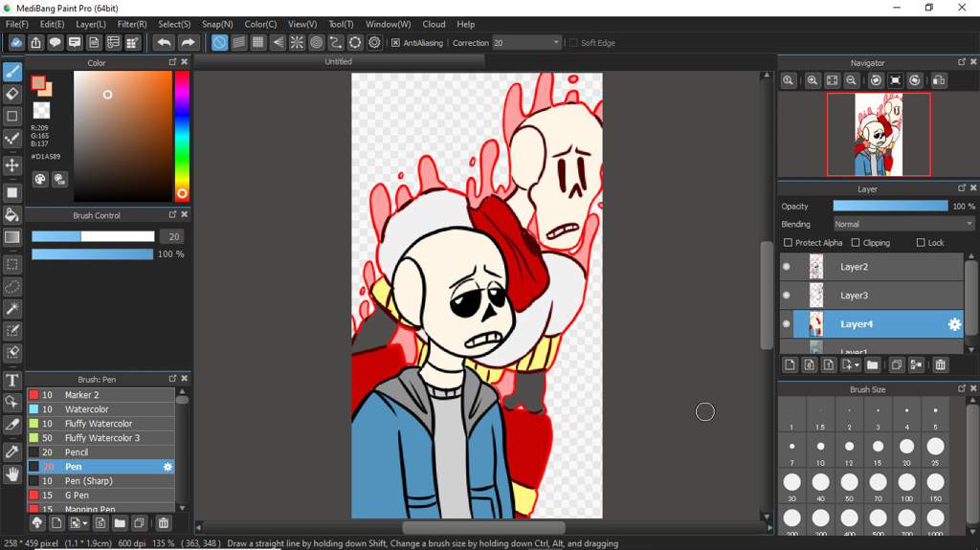
Task: Select the Marker 2 brush
Action: (100, 395)
